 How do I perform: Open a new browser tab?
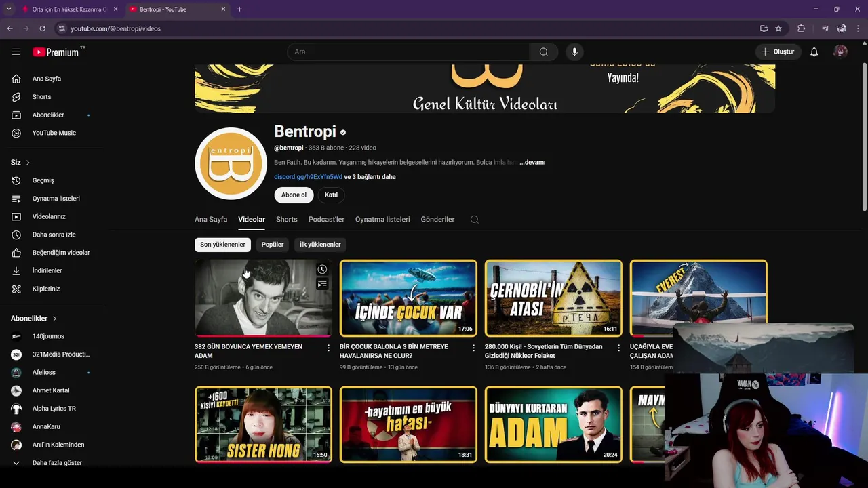(239, 9)
